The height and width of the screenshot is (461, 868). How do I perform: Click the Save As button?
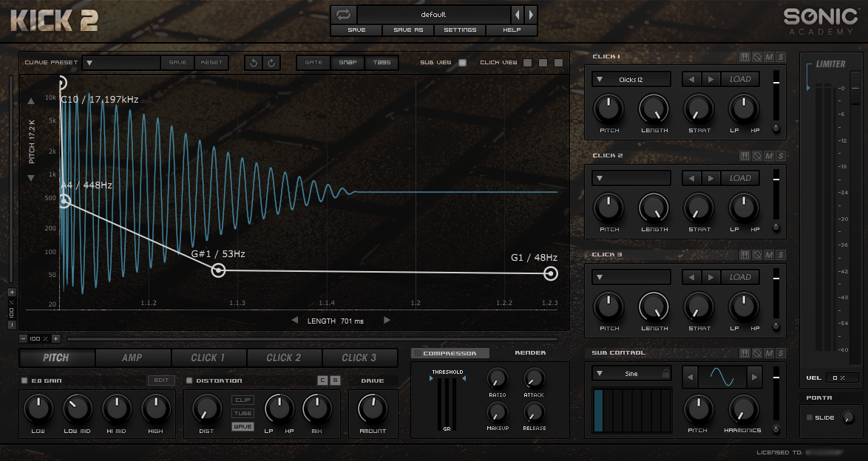tap(409, 30)
